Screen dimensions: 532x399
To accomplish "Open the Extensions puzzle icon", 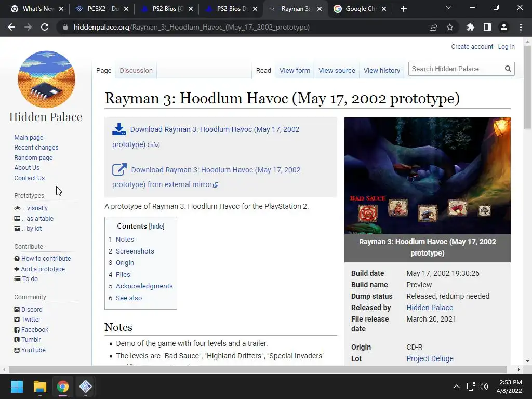I will [x=471, y=27].
